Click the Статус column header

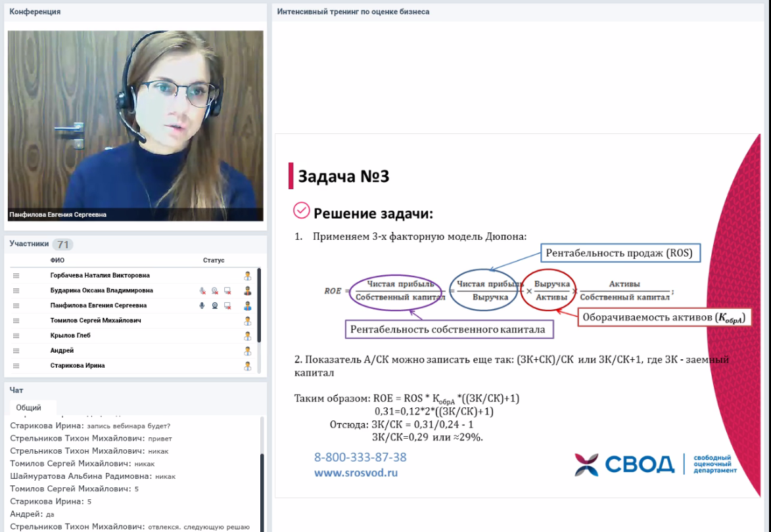(214, 260)
